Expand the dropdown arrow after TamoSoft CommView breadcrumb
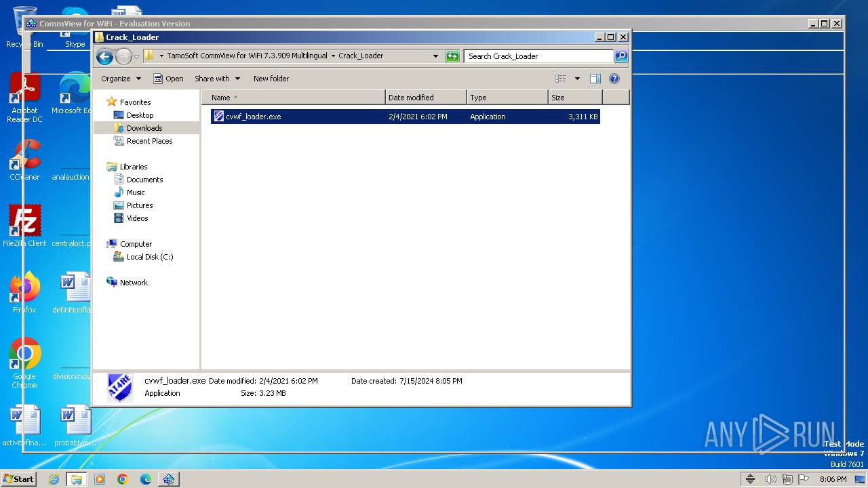 click(x=333, y=56)
